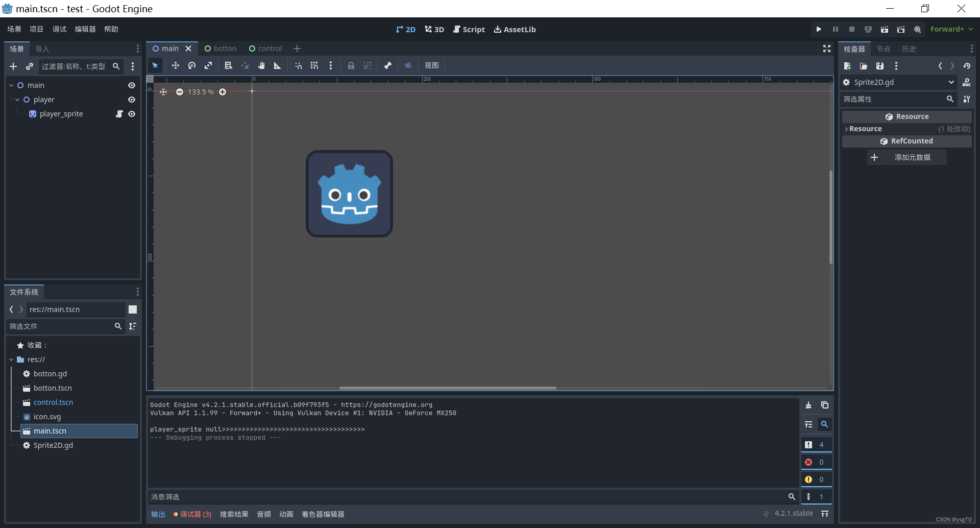This screenshot has width=980, height=528.
Task: Zoom out the 2D viewport
Action: pyautogui.click(x=180, y=92)
